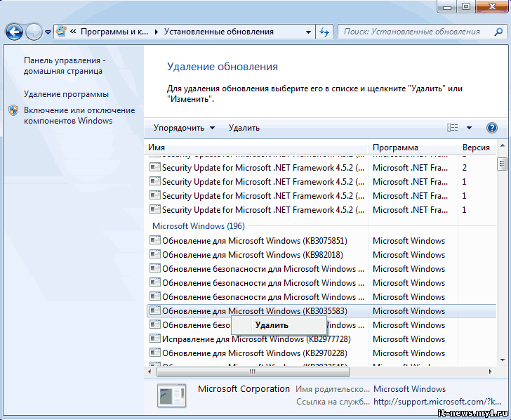Image resolution: width=511 pixels, height=420 pixels.
Task: Select .NET Framework 4.5.2 security update with version 2
Action: click(321, 168)
